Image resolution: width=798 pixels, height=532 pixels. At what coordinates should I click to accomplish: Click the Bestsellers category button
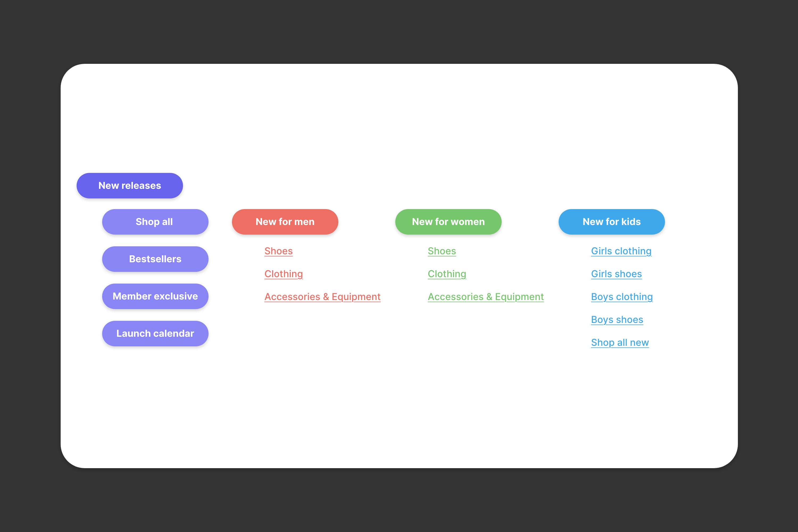coord(155,259)
